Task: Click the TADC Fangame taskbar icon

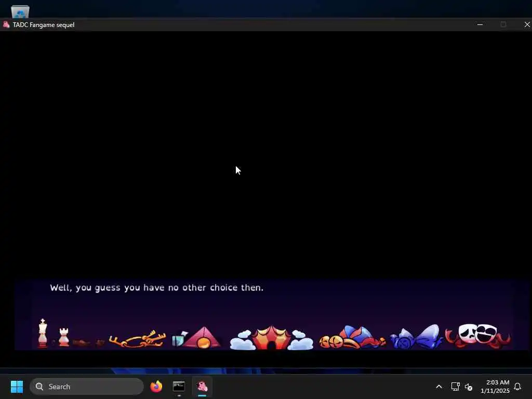Action: coord(202,387)
